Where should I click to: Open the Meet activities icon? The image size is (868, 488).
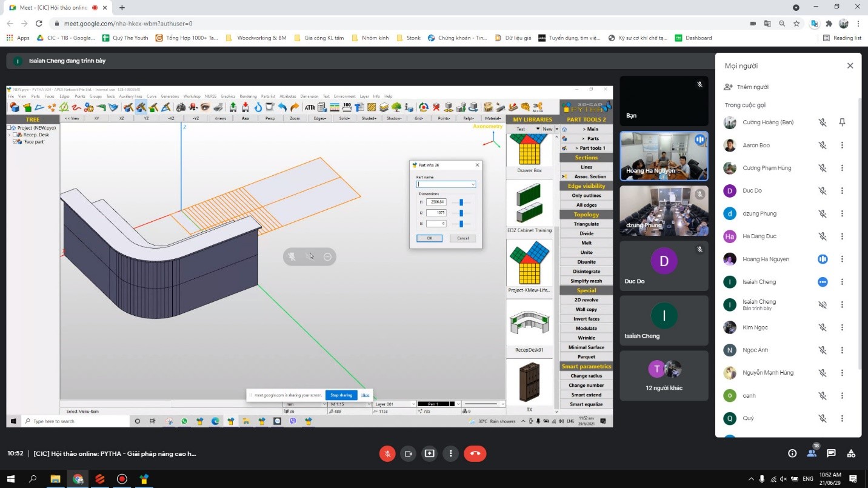(851, 453)
